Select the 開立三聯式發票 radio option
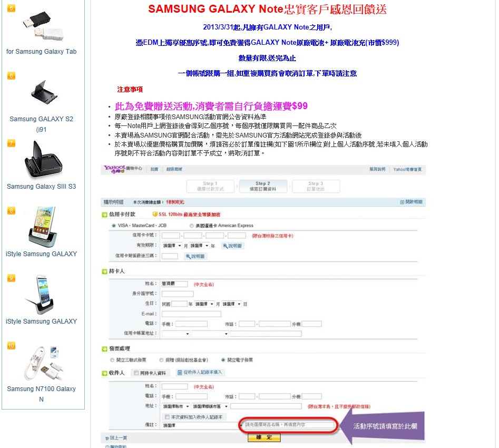 click(x=112, y=360)
